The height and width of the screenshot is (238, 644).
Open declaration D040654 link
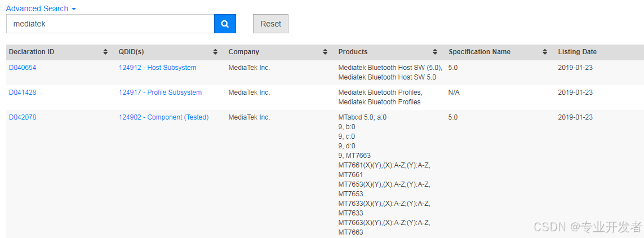[x=23, y=68]
